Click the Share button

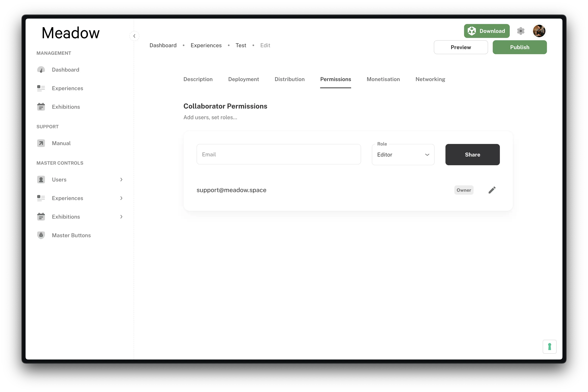click(x=472, y=155)
